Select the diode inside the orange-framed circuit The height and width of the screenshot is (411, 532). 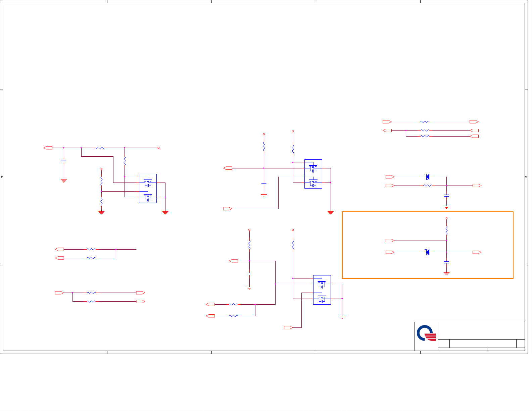pyautogui.click(x=427, y=252)
